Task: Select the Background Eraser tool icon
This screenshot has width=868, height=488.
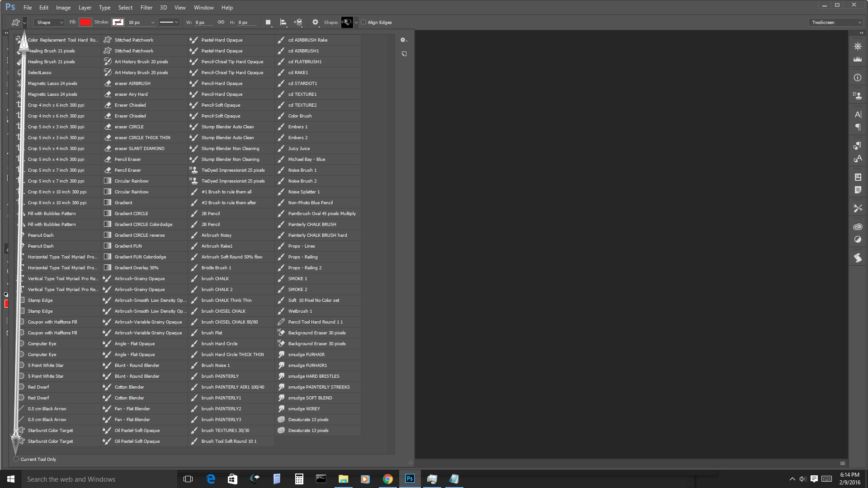Action: [x=281, y=333]
